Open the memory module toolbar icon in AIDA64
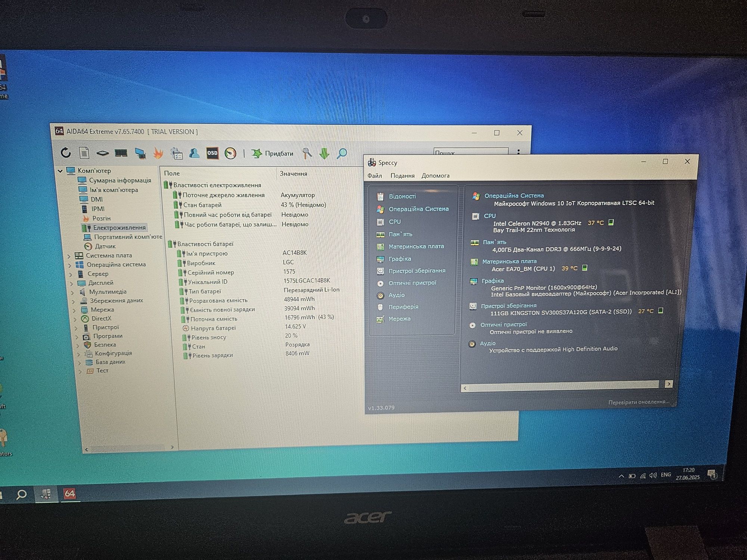Image resolution: width=747 pixels, height=560 pixels. pos(121,153)
